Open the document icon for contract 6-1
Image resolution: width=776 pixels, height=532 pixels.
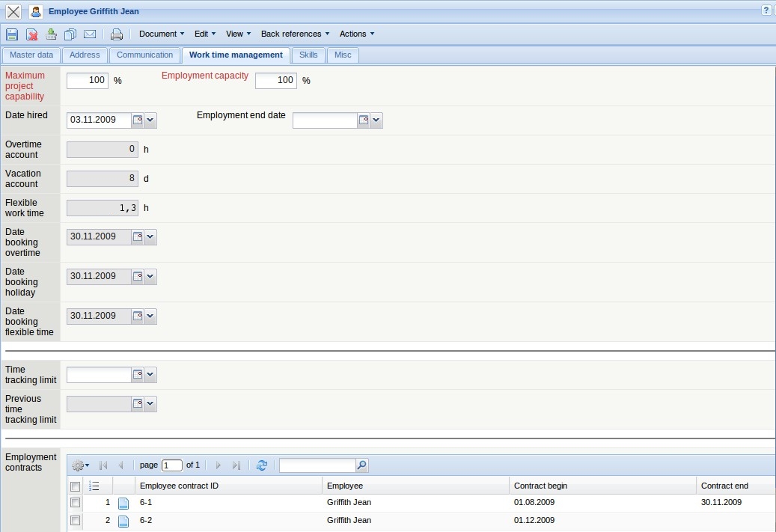[x=123, y=503]
